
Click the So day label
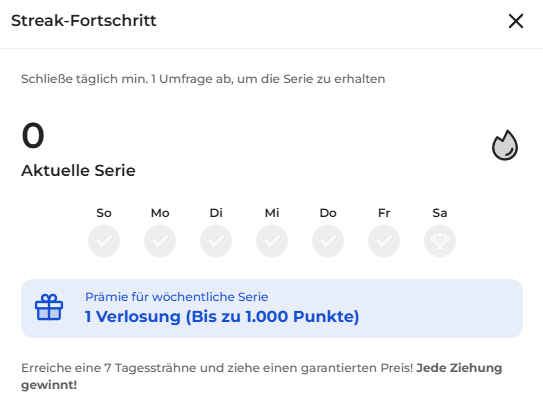[104, 213]
